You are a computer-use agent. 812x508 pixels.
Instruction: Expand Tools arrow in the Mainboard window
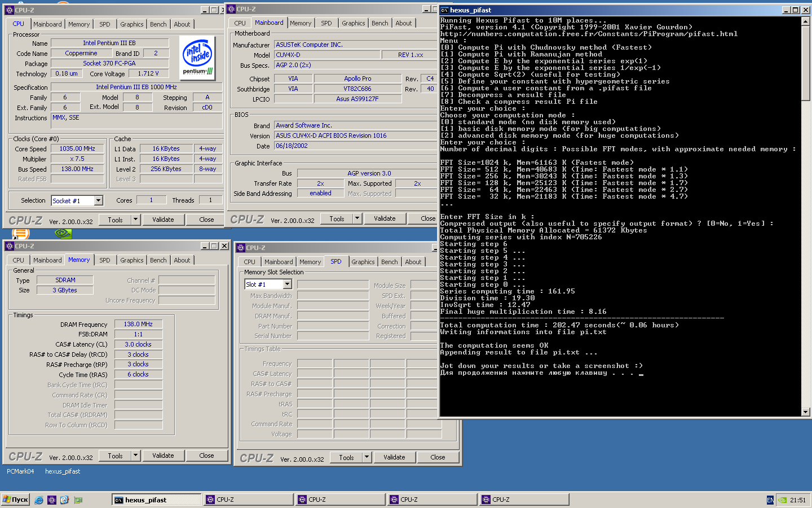357,218
